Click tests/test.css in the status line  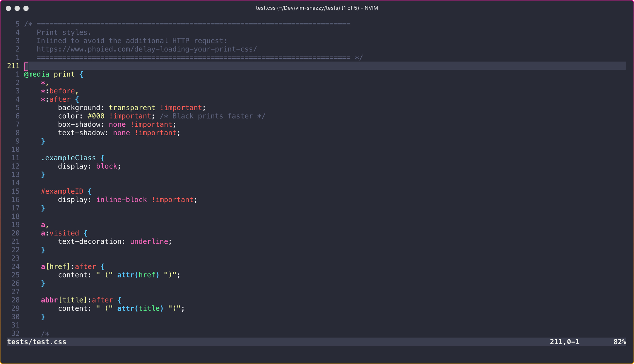tap(37, 342)
